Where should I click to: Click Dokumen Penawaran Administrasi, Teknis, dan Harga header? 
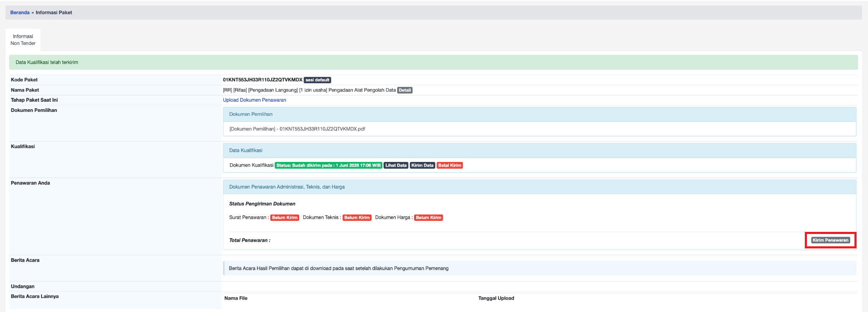[x=540, y=187]
